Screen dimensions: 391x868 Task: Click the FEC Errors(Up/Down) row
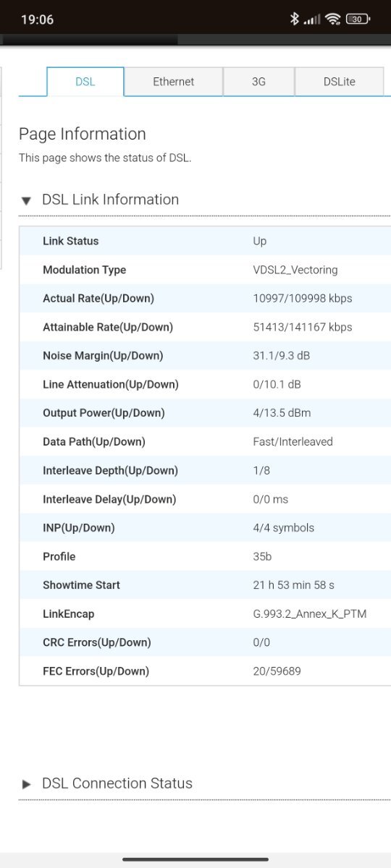coord(205,671)
